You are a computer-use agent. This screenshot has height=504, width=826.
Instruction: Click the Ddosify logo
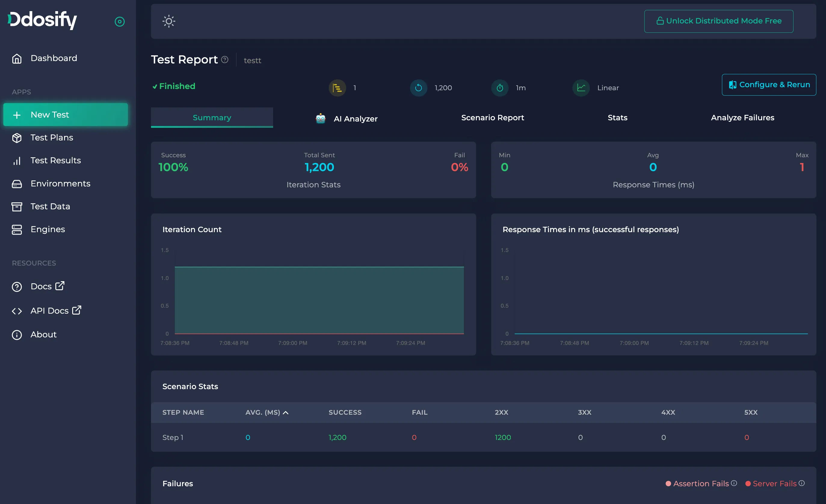pyautogui.click(x=42, y=20)
